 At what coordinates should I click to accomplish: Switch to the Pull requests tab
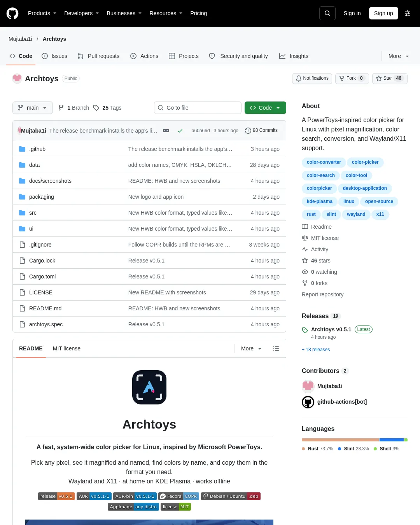(x=98, y=56)
